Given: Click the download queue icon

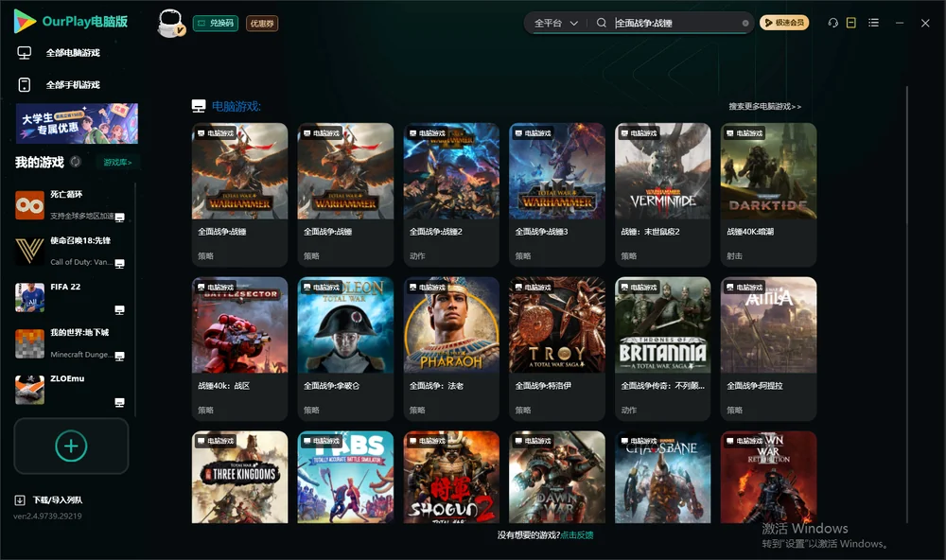Looking at the screenshot, I should (20, 499).
